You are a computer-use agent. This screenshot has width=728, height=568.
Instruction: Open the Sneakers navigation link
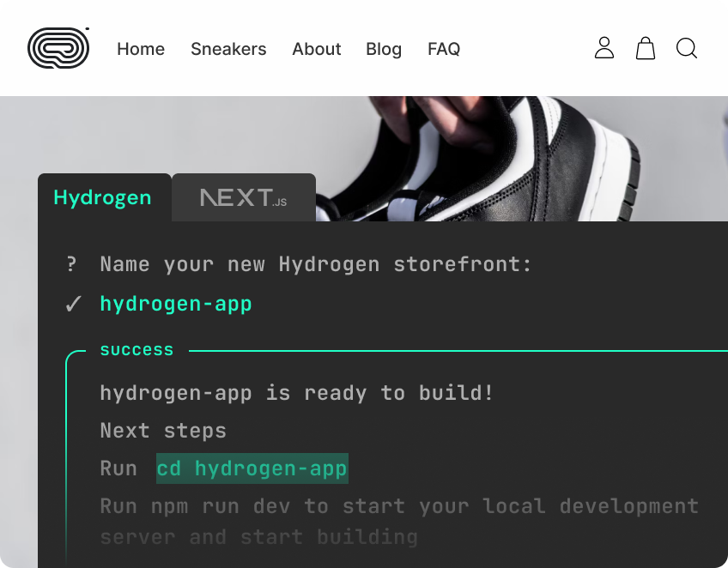(x=228, y=49)
